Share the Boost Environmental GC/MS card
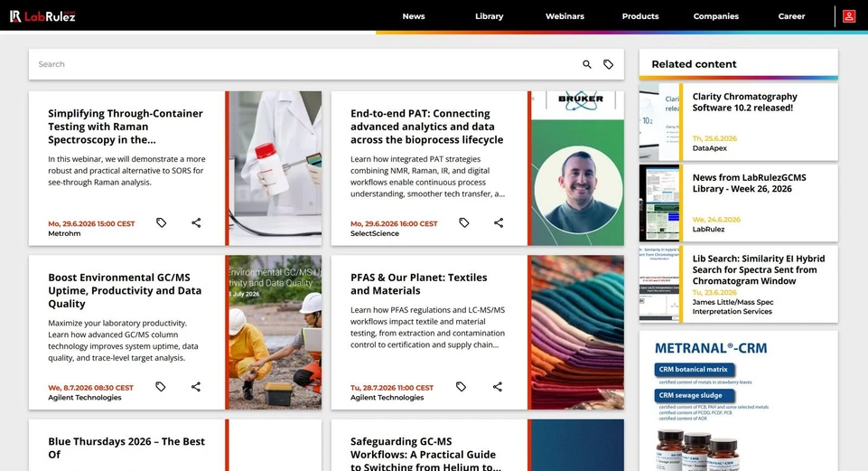 tap(195, 387)
